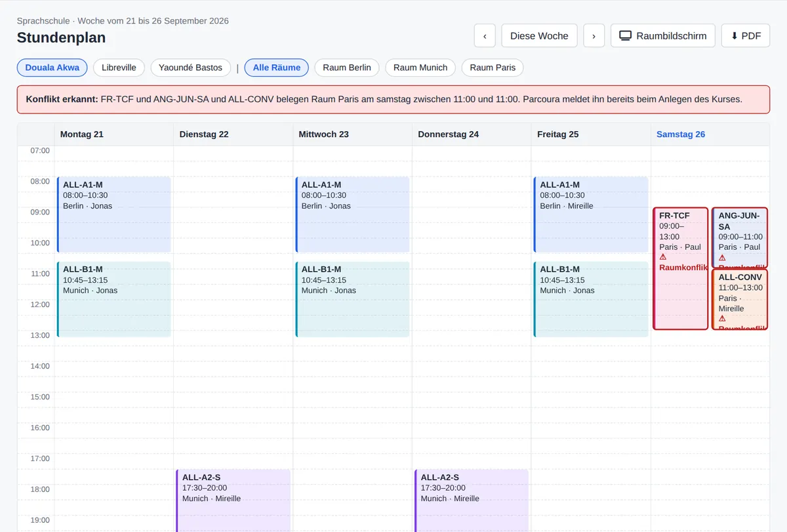
Task: Go to next week with right chevron
Action: point(594,35)
